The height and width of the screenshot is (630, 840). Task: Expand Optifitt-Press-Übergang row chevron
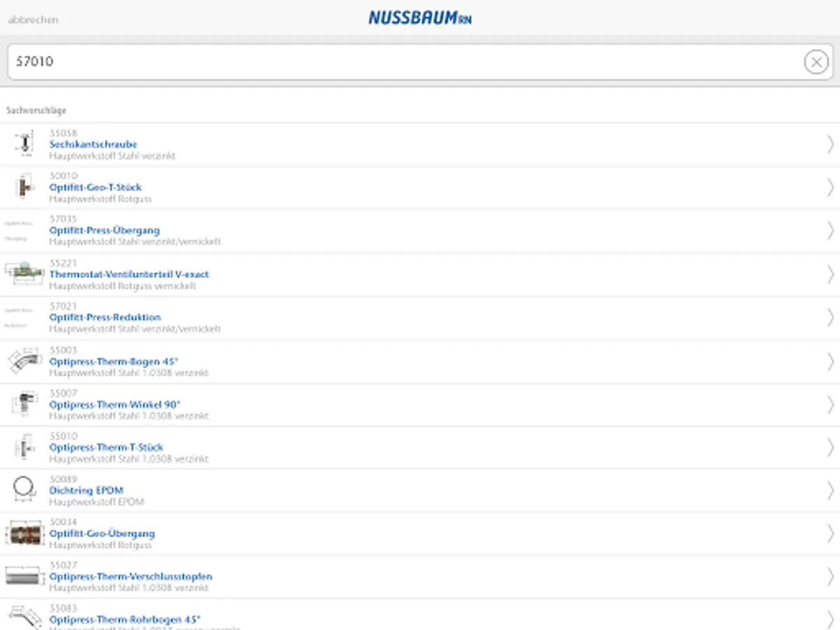click(830, 230)
